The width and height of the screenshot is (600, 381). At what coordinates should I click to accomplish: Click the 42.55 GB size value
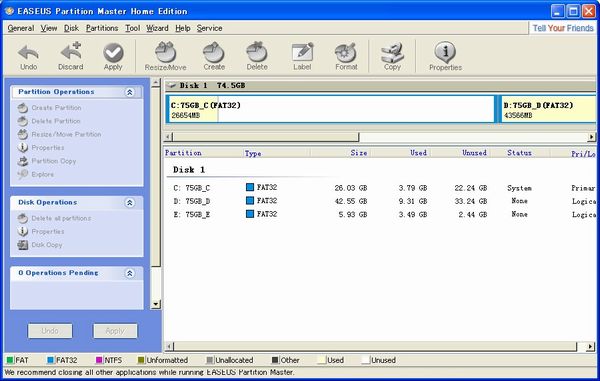click(351, 201)
